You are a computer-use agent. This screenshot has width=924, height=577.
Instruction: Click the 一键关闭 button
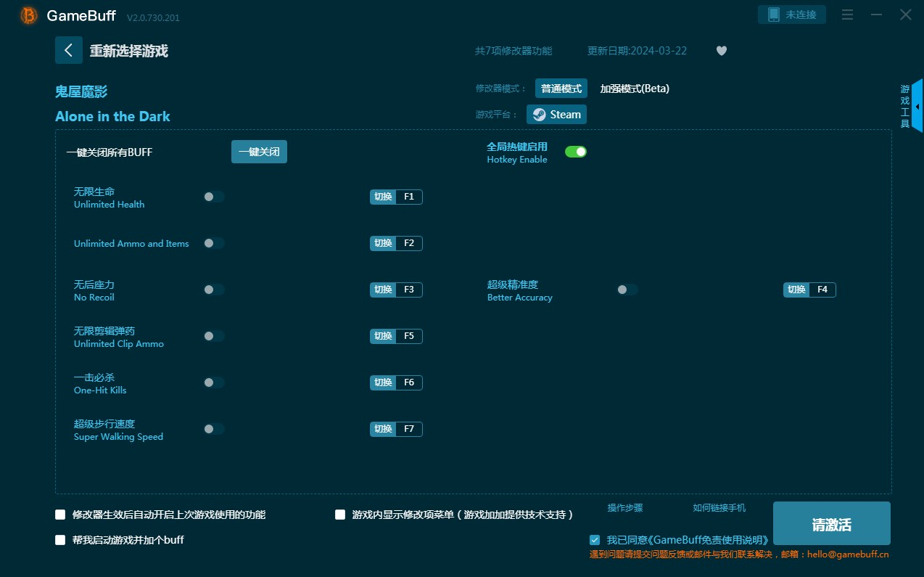point(259,152)
